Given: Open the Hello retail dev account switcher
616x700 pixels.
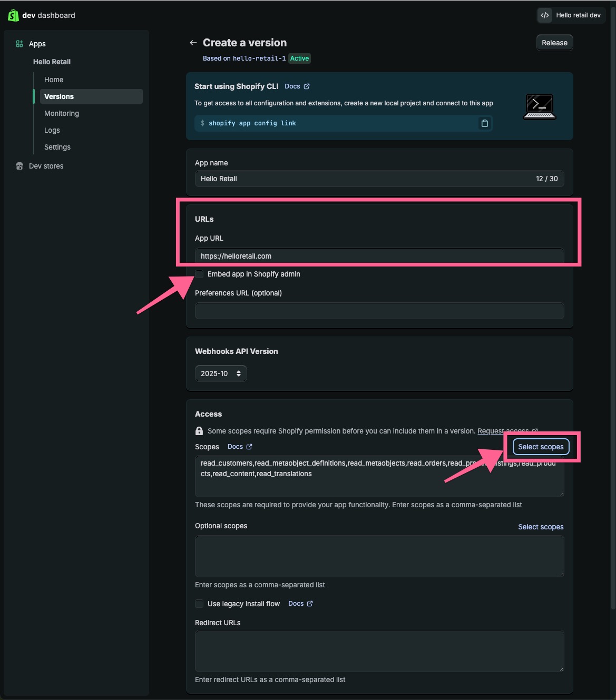Looking at the screenshot, I should [571, 15].
